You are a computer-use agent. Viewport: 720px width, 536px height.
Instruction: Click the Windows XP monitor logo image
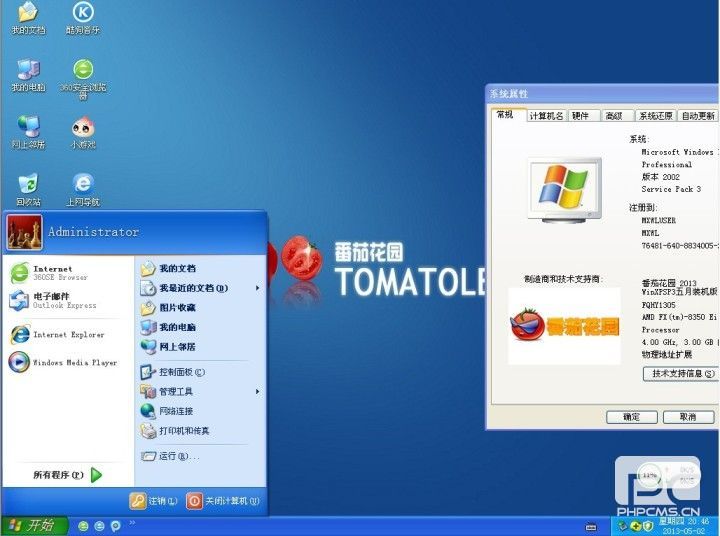564,190
